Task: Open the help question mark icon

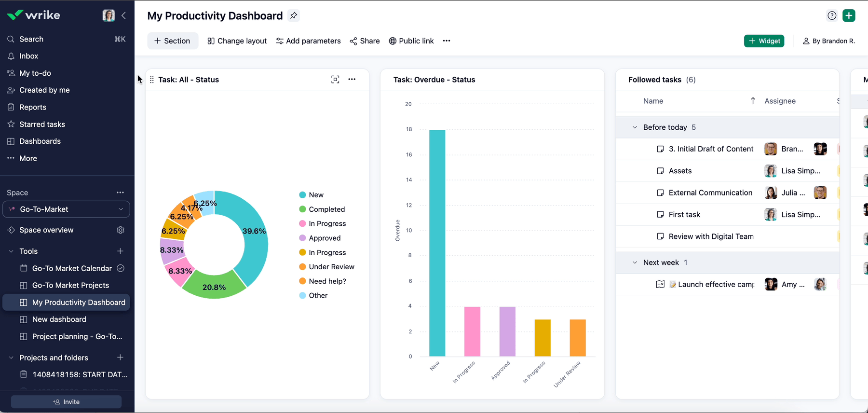Action: [x=832, y=15]
